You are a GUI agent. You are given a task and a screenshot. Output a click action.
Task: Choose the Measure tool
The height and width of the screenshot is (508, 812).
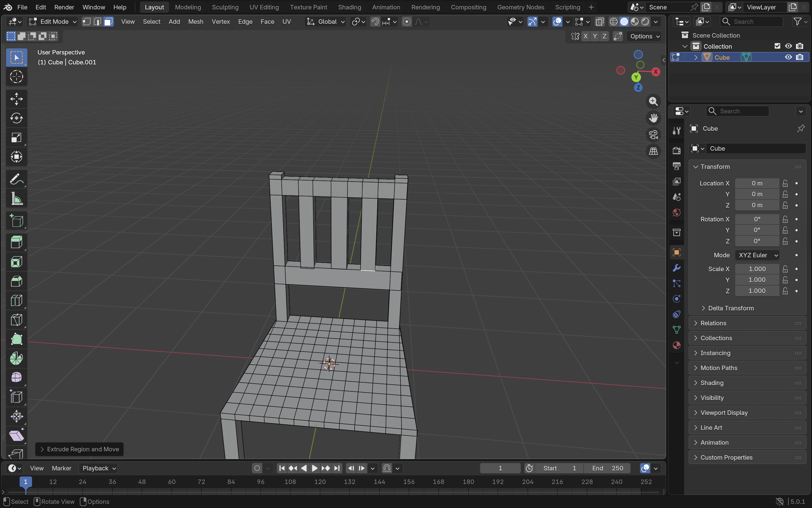pyautogui.click(x=16, y=198)
